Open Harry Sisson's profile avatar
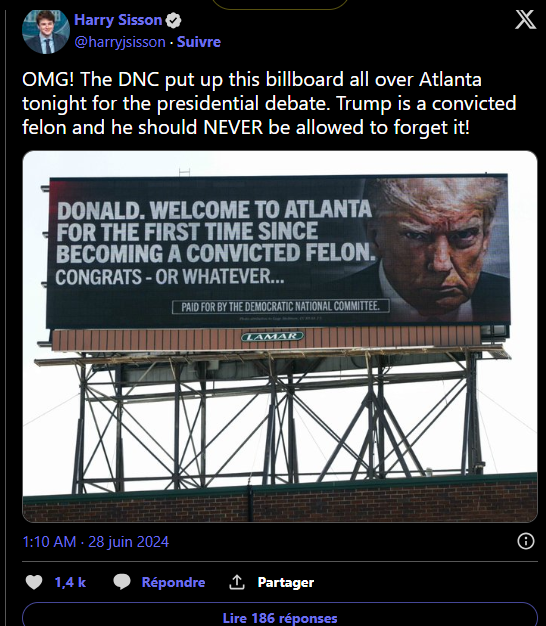 pyautogui.click(x=46, y=31)
